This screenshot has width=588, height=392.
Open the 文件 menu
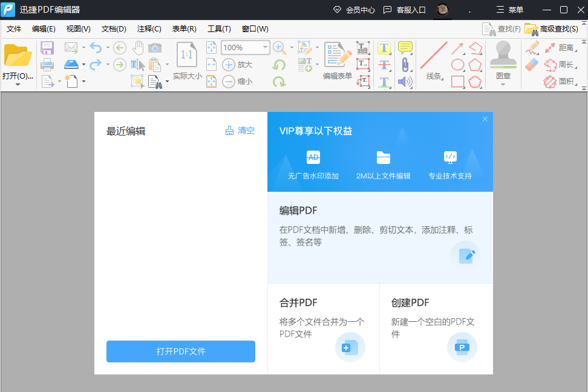[x=14, y=29]
